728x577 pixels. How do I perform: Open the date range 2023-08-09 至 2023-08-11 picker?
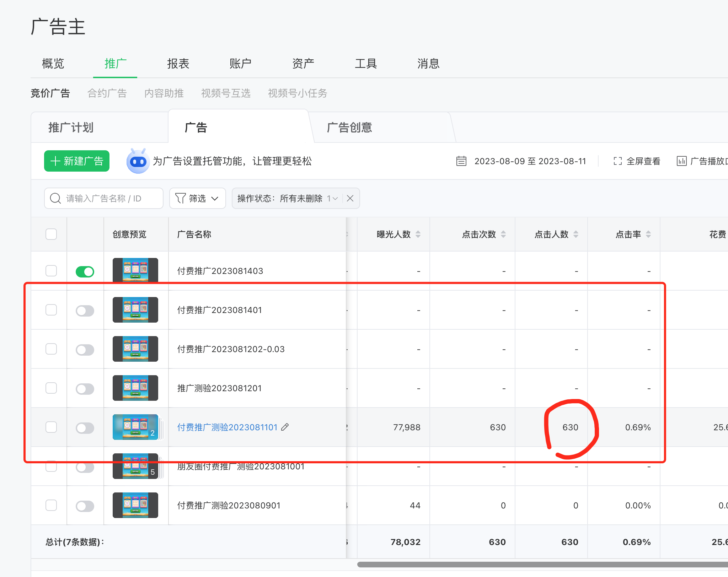530,161
